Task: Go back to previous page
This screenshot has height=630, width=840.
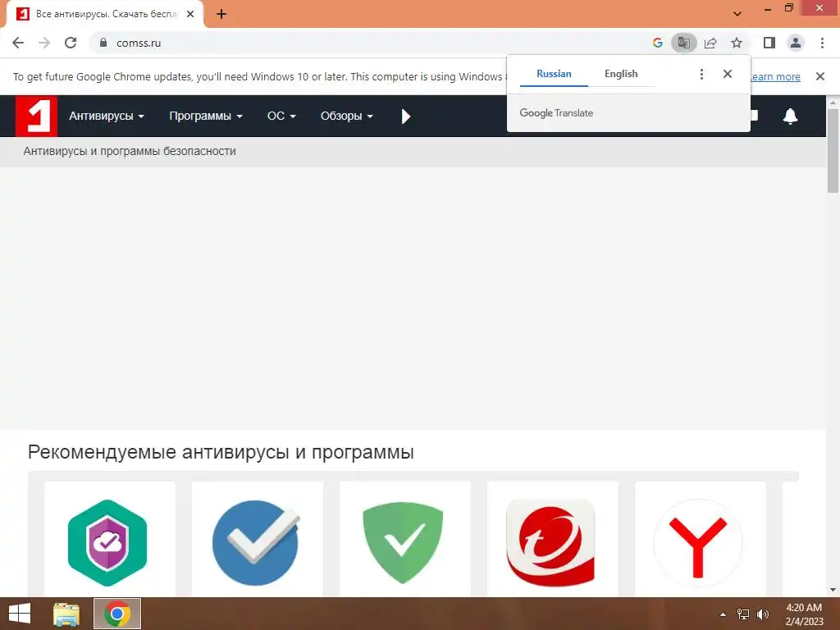Action: pyautogui.click(x=18, y=43)
